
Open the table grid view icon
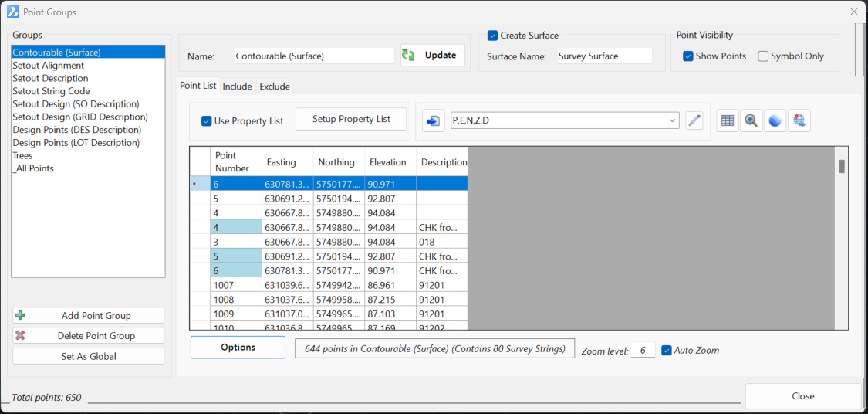727,120
